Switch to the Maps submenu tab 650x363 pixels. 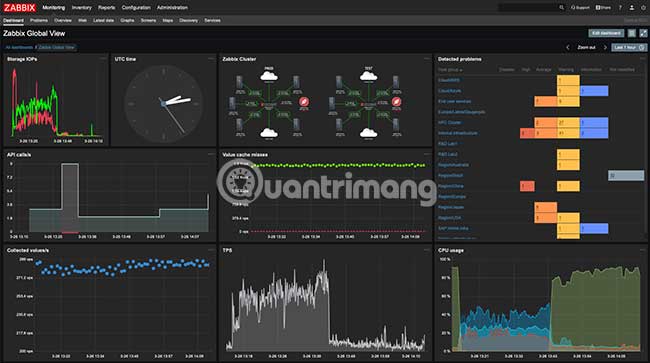click(168, 20)
